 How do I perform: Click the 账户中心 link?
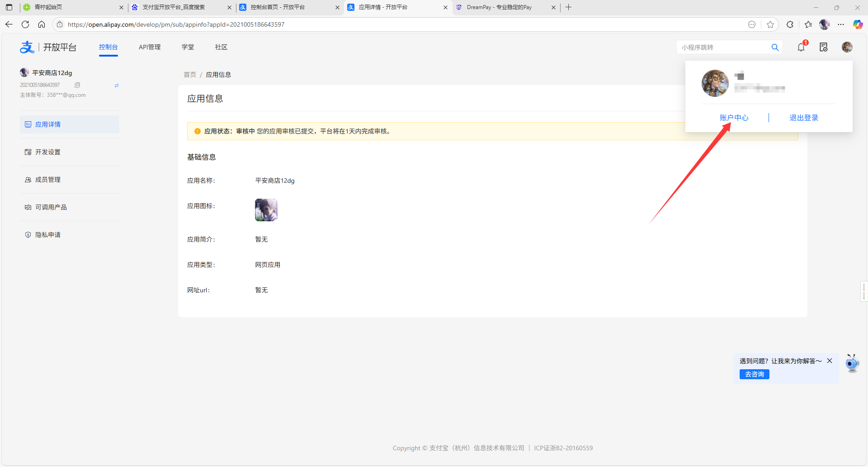[734, 118]
